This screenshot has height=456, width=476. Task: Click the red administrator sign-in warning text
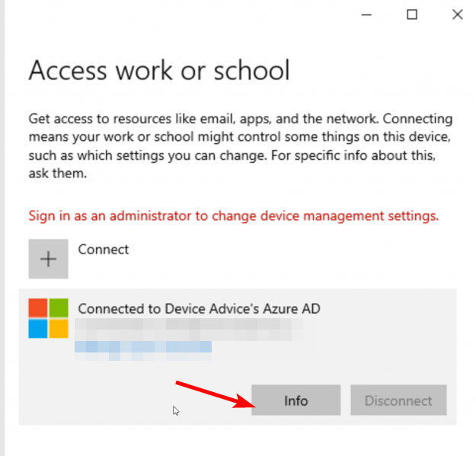pyautogui.click(x=233, y=215)
